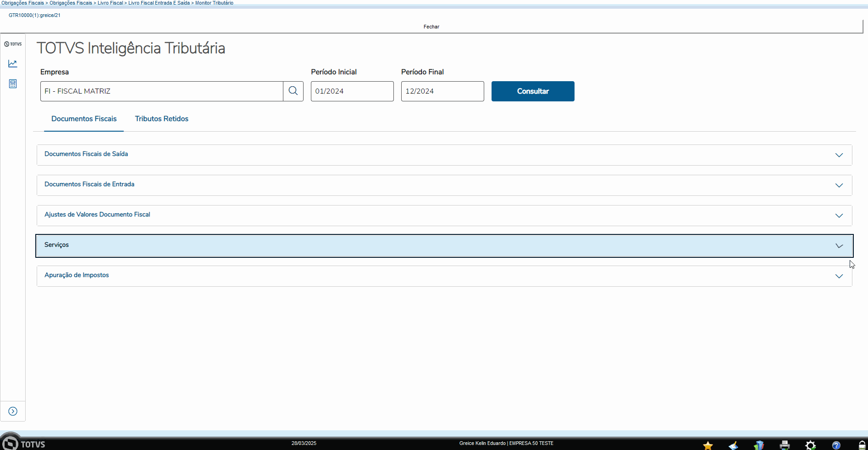Expand Documentos Fiscais de Saída chevron
This screenshot has height=450, width=868.
click(839, 155)
